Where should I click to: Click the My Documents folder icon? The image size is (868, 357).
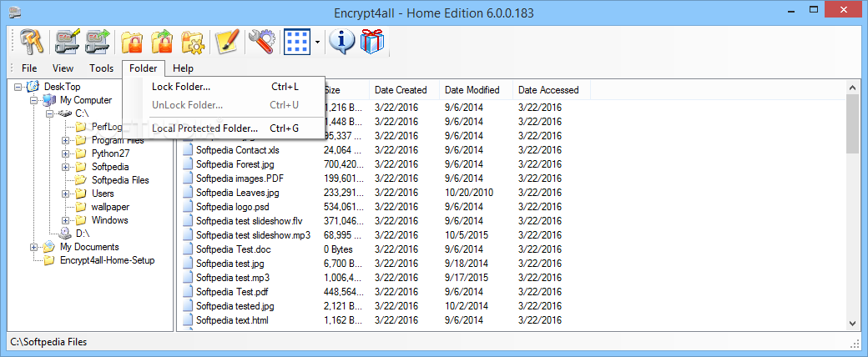50,246
